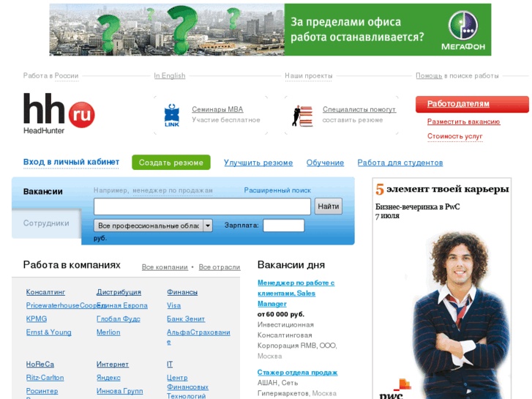Click the resume specialist figure icon
This screenshot has height=399, width=532.
click(x=301, y=115)
